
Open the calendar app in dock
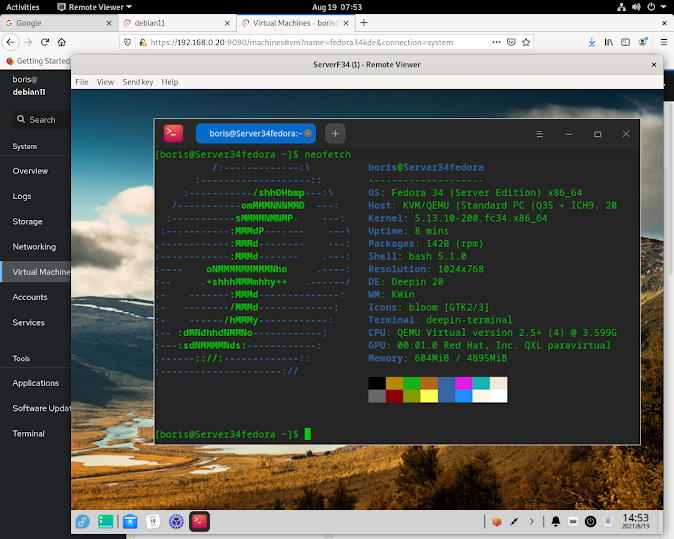pyautogui.click(x=153, y=522)
